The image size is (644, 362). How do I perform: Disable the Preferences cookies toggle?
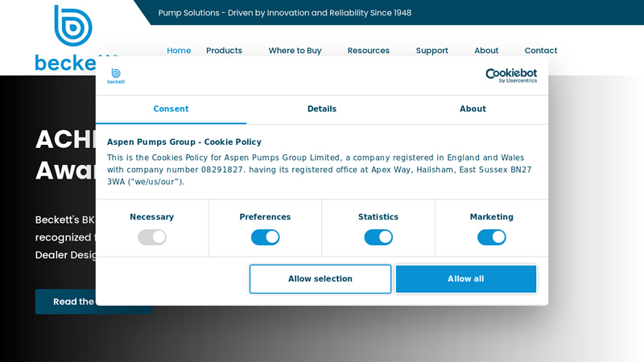pos(265,237)
